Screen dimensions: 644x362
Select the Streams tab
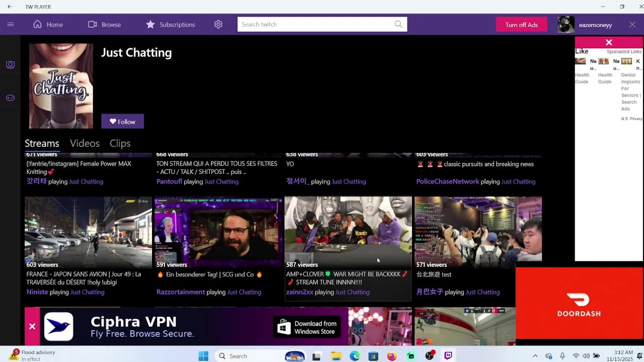point(42,143)
